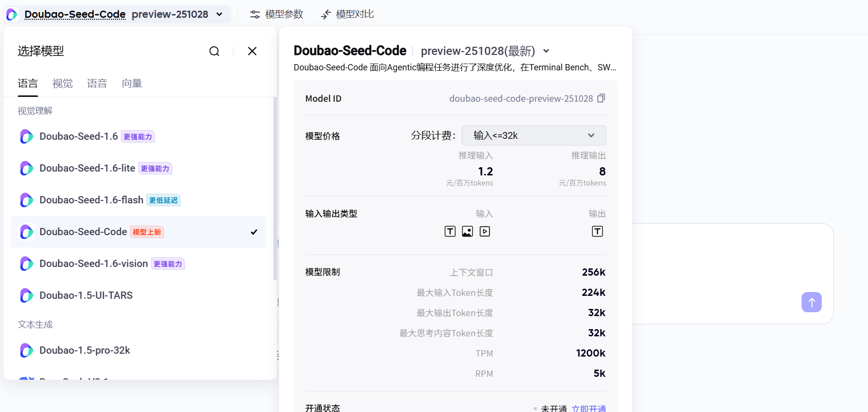The width and height of the screenshot is (868, 412).
Task: Click the 模型对比 compare icon
Action: tap(326, 14)
